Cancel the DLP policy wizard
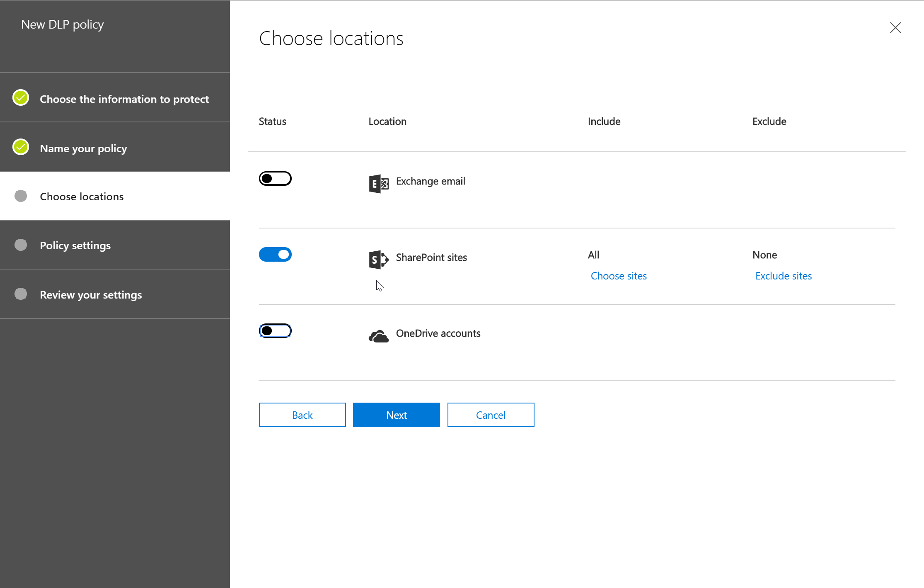 tap(491, 415)
